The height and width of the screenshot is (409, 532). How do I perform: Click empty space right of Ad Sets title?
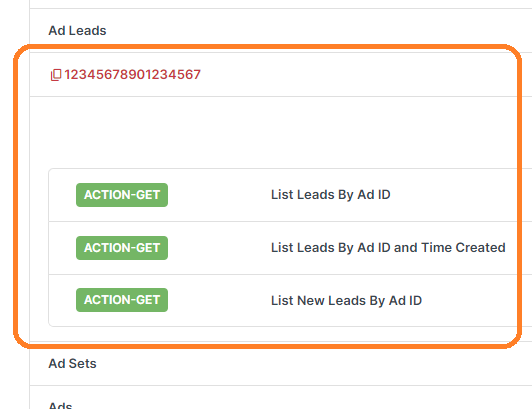pyautogui.click(x=314, y=364)
